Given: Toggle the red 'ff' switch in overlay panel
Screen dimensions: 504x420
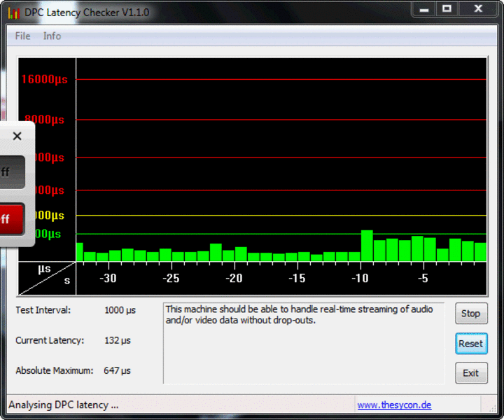Looking at the screenshot, I should click(x=12, y=219).
